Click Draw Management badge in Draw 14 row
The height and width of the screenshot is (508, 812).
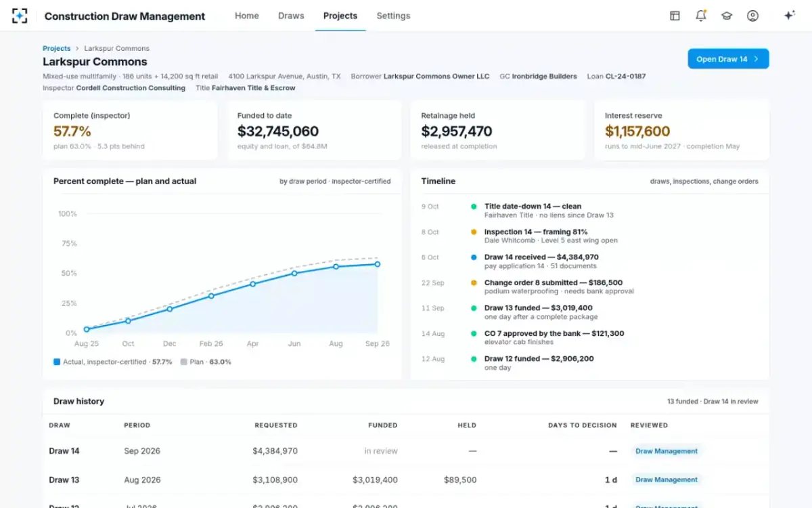666,451
